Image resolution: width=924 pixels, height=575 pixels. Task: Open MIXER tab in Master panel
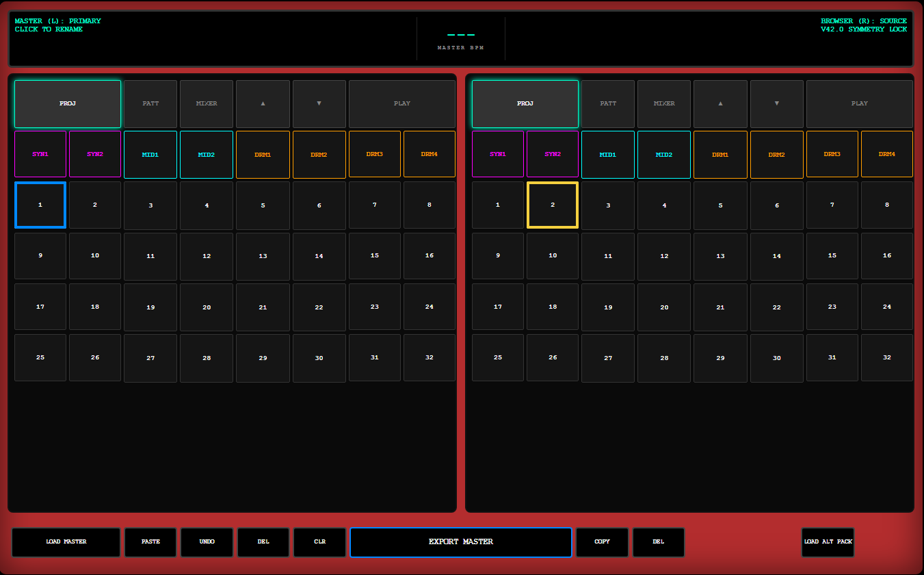(x=207, y=104)
